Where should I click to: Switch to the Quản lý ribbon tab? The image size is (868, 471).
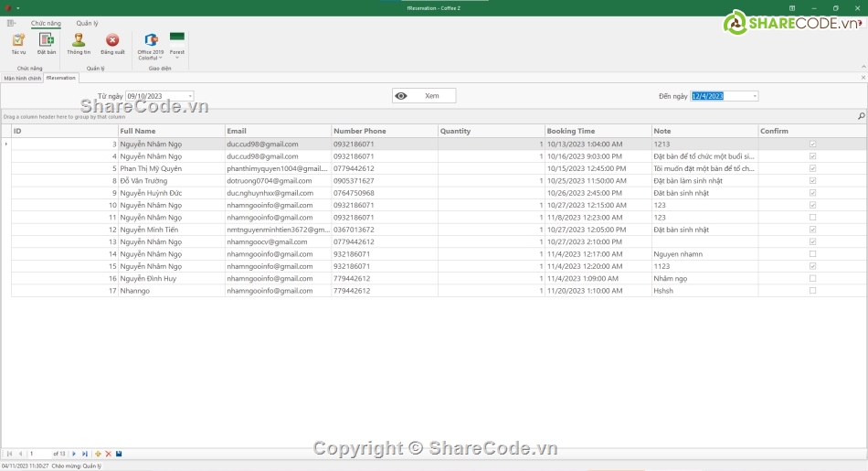point(87,23)
